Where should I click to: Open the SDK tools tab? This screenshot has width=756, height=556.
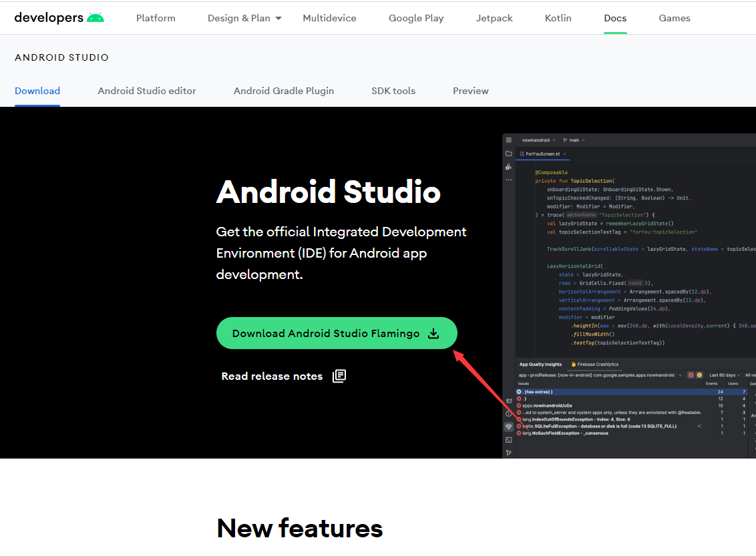[x=393, y=91]
